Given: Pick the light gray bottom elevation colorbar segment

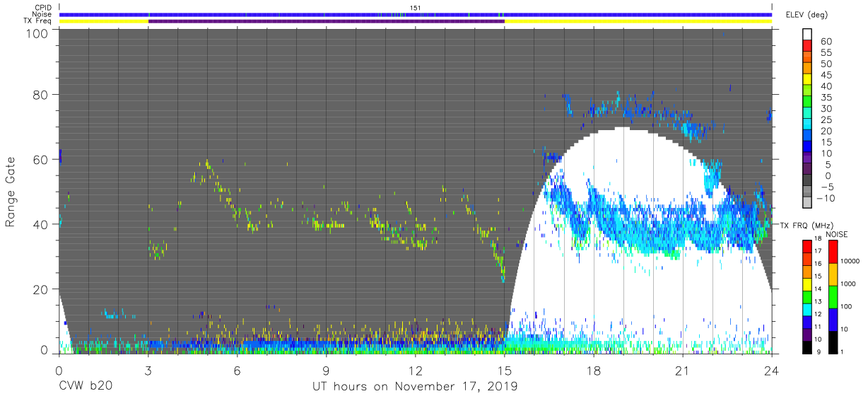Looking at the screenshot, I should [x=808, y=204].
